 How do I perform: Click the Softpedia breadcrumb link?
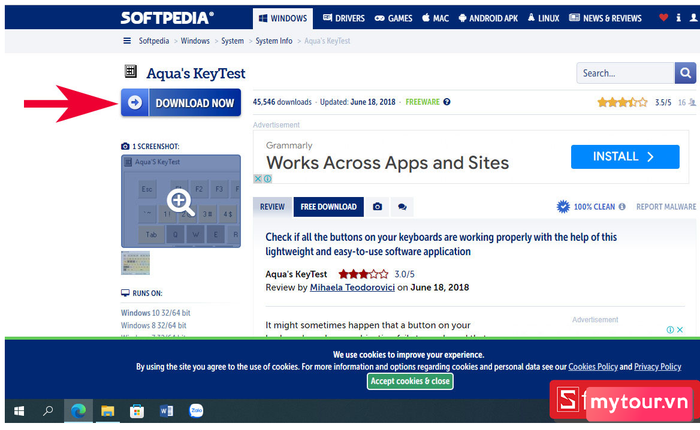pos(154,41)
